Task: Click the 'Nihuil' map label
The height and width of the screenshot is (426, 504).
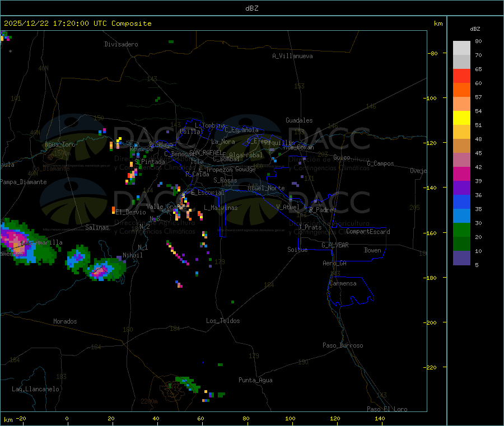Action: tap(133, 255)
